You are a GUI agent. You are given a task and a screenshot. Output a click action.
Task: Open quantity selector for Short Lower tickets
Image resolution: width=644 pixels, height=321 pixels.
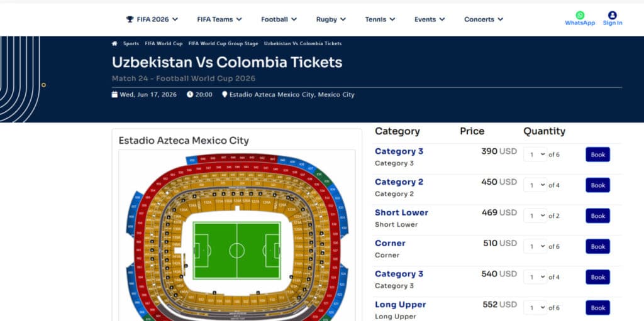tap(535, 216)
